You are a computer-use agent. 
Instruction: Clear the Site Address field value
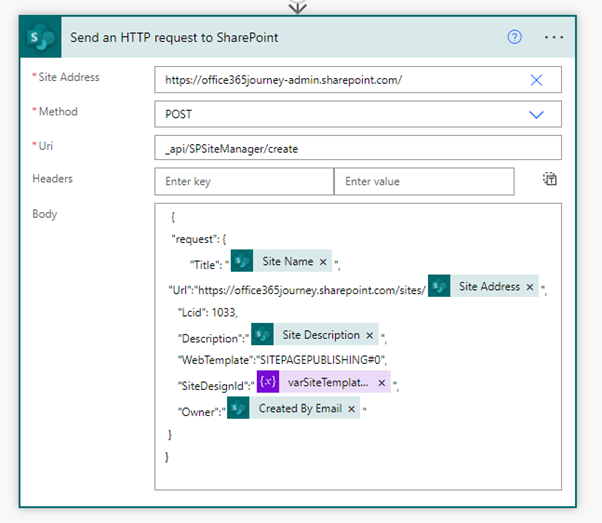pyautogui.click(x=536, y=80)
